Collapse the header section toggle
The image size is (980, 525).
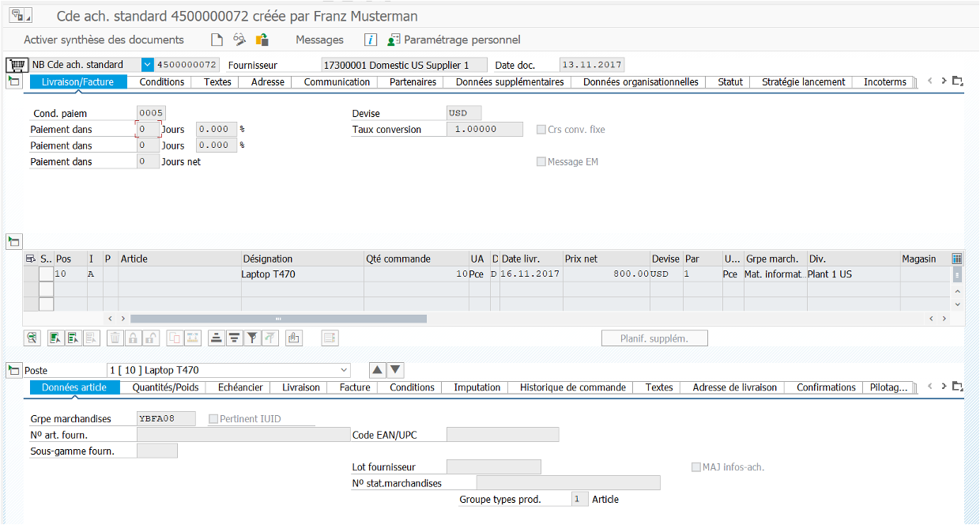coord(14,81)
